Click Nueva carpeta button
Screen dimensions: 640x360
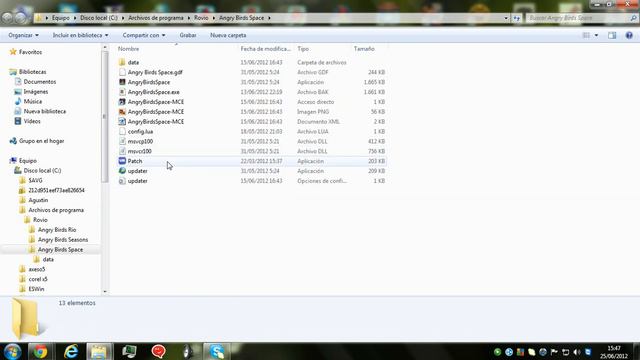(228, 36)
